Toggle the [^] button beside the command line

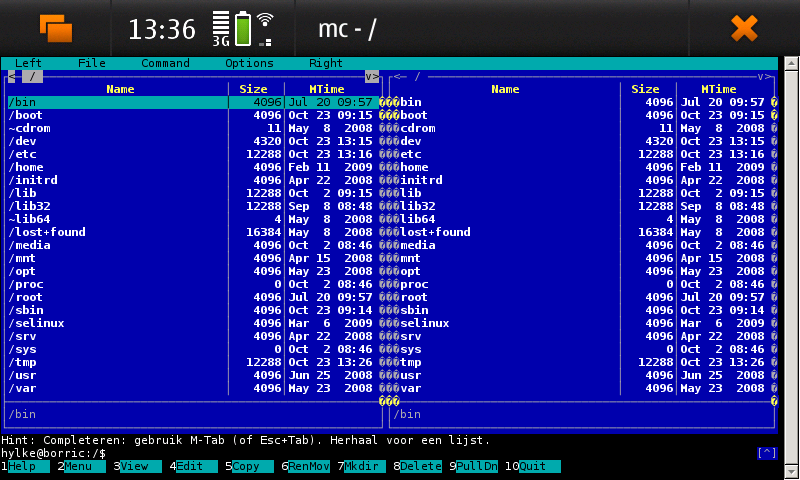pyautogui.click(x=767, y=453)
